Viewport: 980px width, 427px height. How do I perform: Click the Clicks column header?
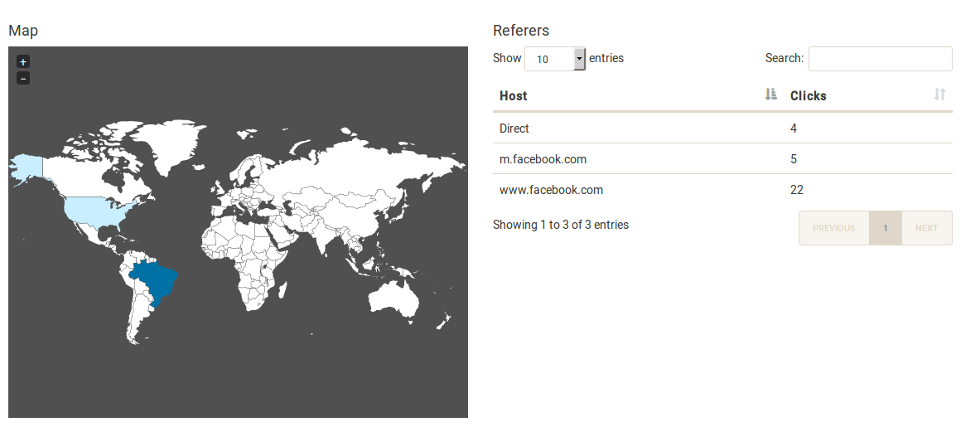pyautogui.click(x=809, y=95)
